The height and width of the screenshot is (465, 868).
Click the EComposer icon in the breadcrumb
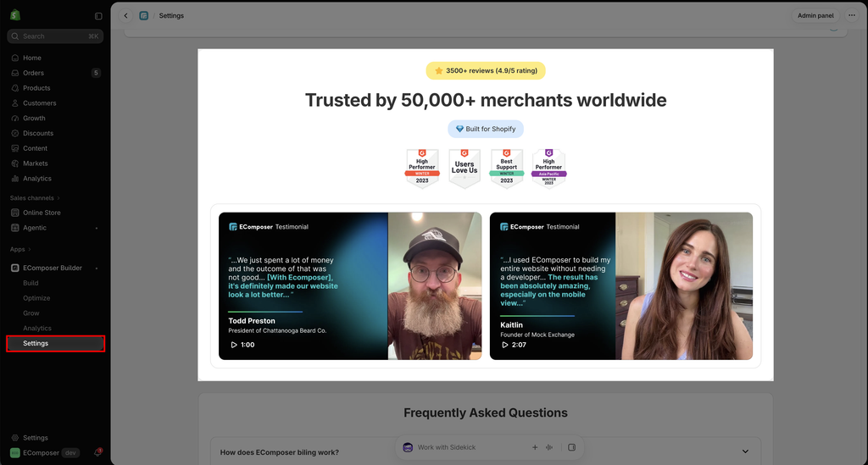144,15
